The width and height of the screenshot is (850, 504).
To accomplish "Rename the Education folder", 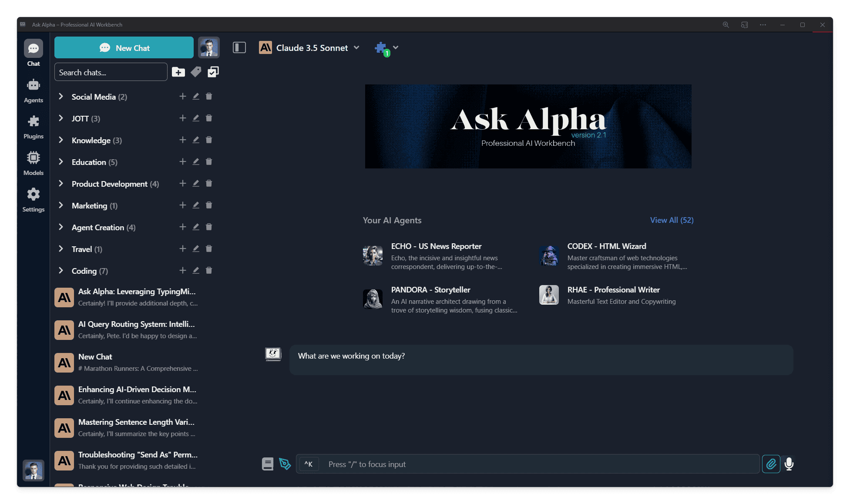I will (x=196, y=161).
